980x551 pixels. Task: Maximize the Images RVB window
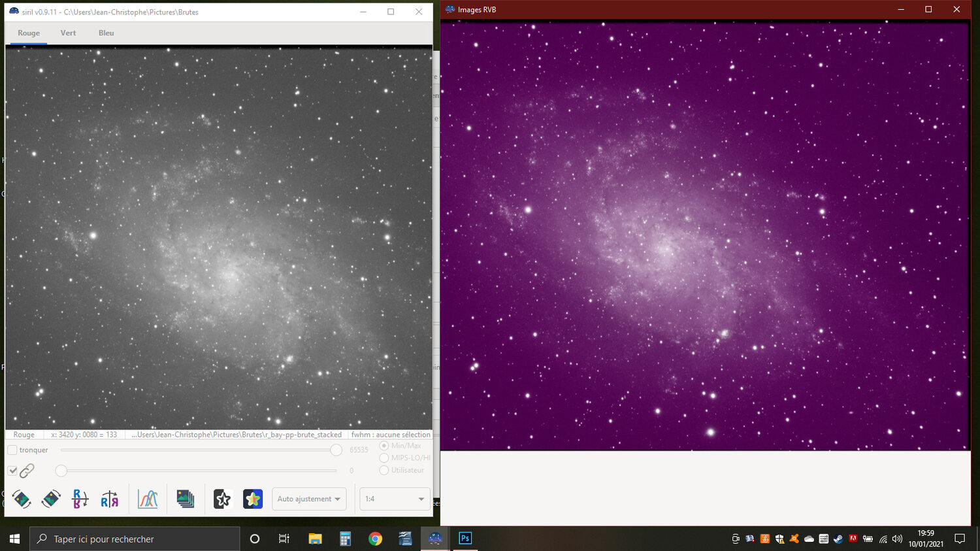coord(928,10)
